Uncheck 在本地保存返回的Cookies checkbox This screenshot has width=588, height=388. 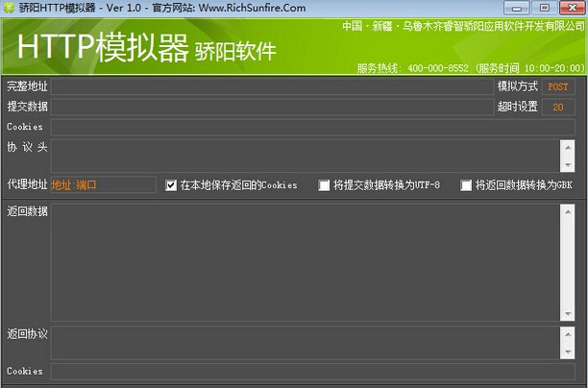click(171, 185)
